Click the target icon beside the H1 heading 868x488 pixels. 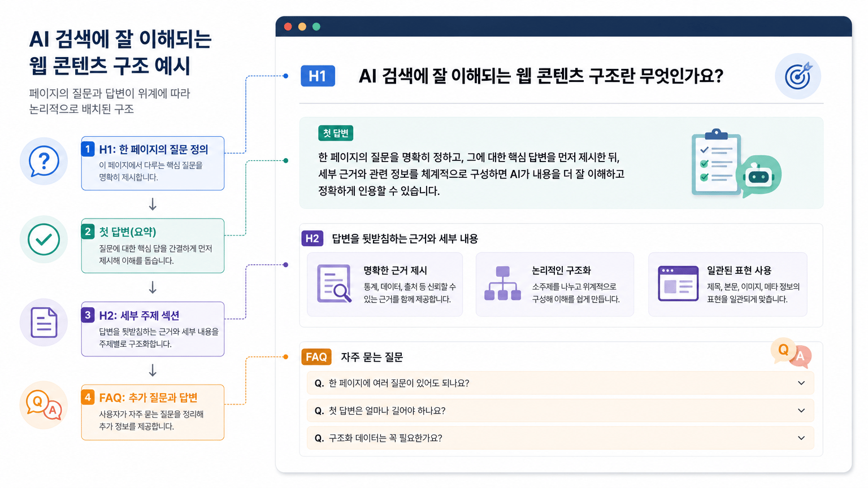pyautogui.click(x=797, y=76)
